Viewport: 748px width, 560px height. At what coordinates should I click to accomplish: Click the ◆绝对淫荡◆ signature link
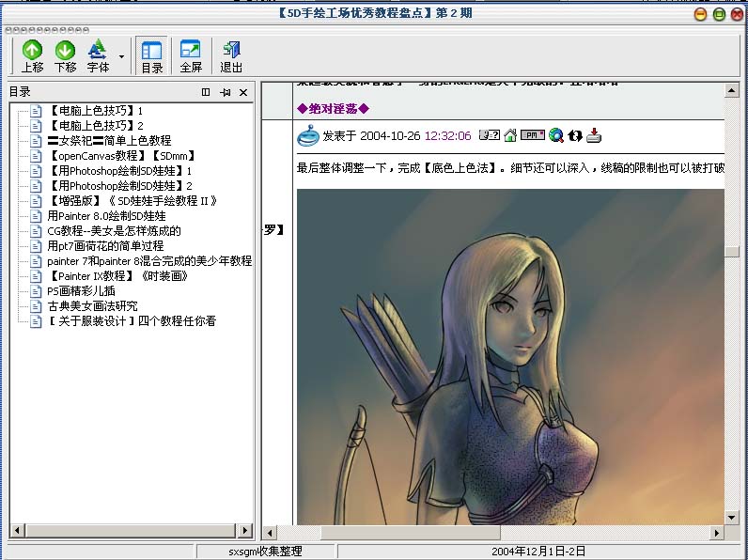(333, 109)
